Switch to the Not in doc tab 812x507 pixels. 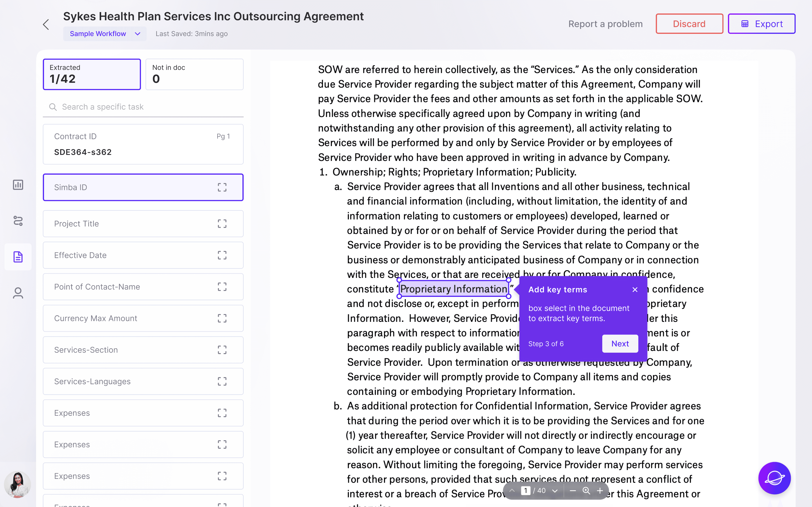coord(194,74)
